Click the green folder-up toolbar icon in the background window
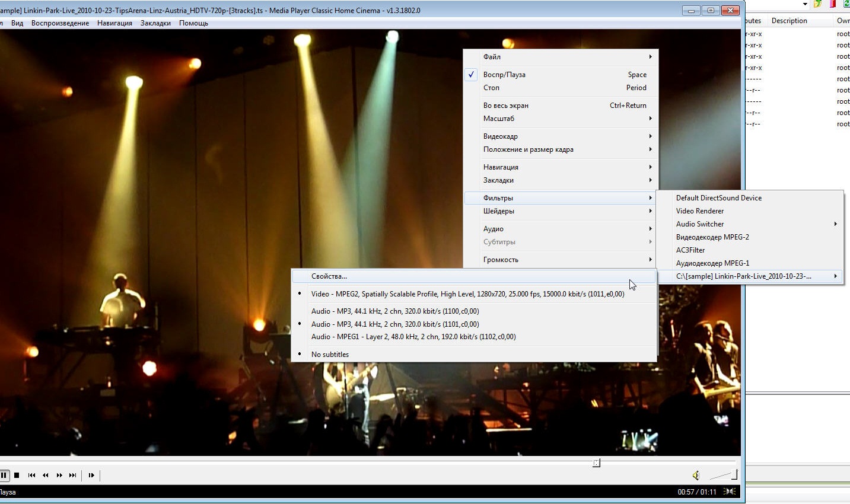 click(818, 4)
